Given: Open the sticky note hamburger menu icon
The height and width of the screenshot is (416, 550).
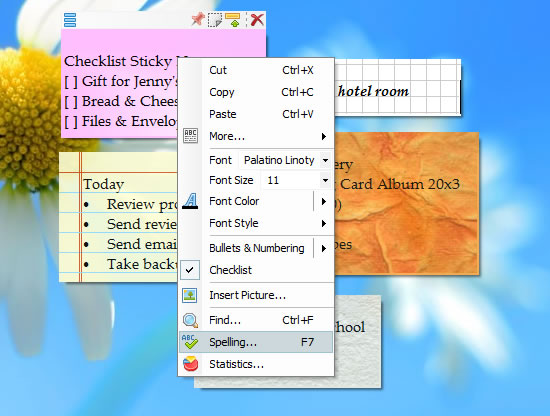Looking at the screenshot, I should click(70, 20).
